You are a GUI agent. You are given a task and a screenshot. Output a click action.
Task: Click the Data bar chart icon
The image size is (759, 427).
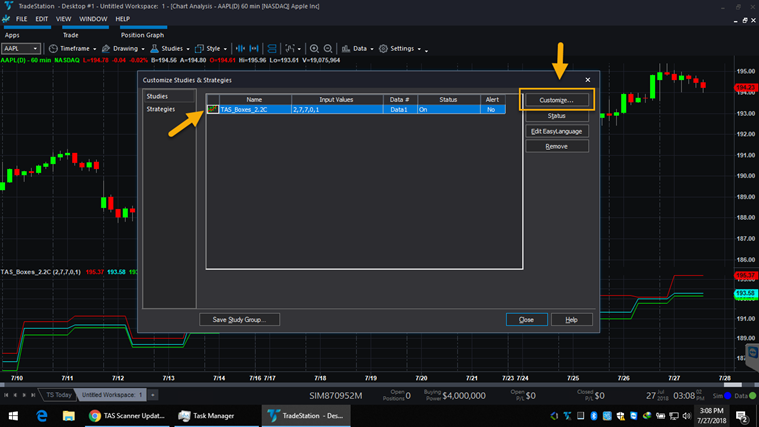point(346,49)
